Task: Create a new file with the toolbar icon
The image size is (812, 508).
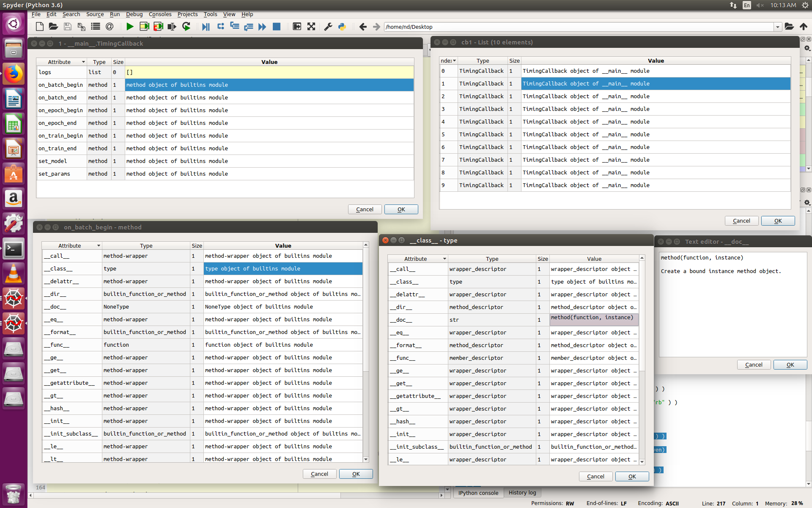Action: pyautogui.click(x=39, y=26)
